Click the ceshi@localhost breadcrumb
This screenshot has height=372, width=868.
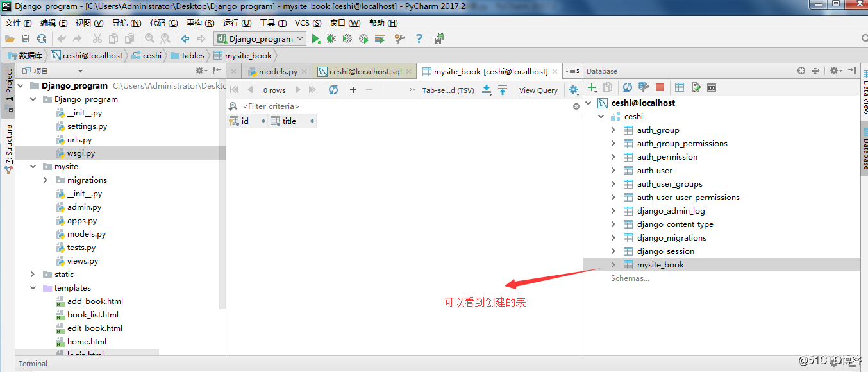click(87, 56)
